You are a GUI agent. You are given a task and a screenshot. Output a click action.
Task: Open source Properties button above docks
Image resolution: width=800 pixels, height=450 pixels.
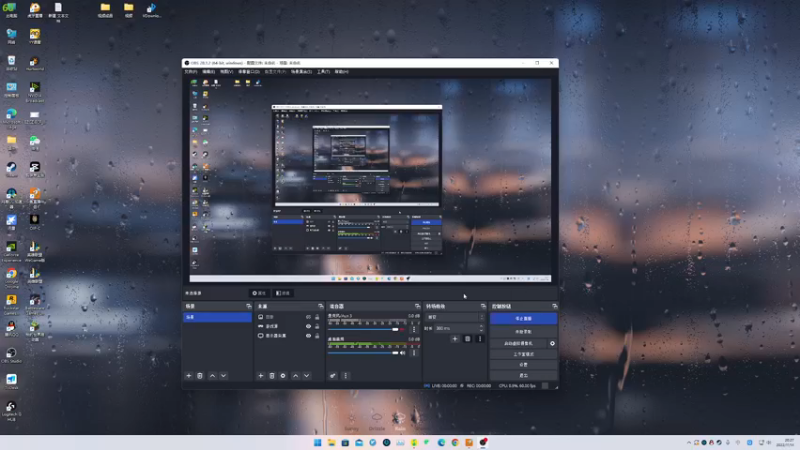pos(259,293)
